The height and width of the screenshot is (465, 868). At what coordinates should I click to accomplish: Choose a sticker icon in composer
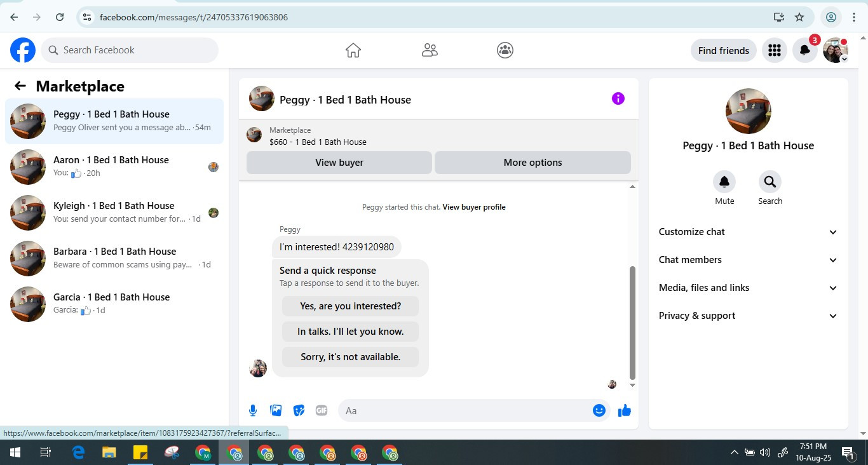(x=299, y=410)
